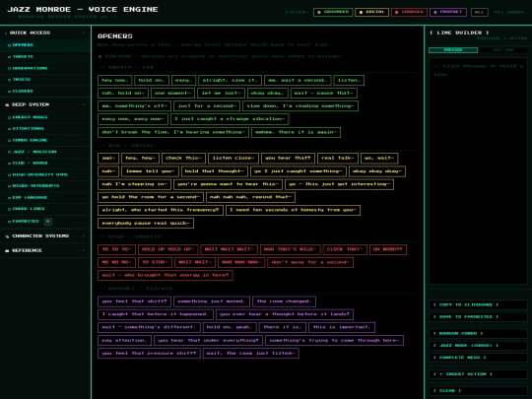Switch to the edit tab beside Preview
This screenshot has width=532, height=399.
coord(502,50)
